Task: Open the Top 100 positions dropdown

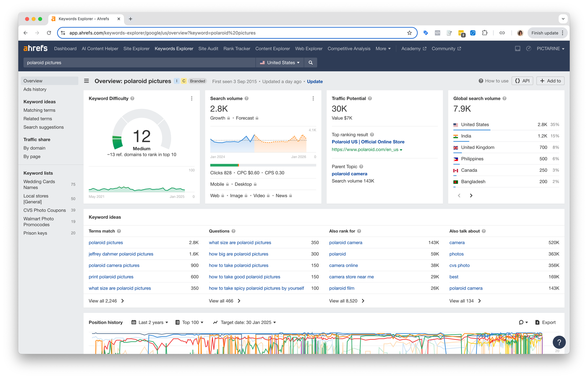Action: [x=190, y=322]
